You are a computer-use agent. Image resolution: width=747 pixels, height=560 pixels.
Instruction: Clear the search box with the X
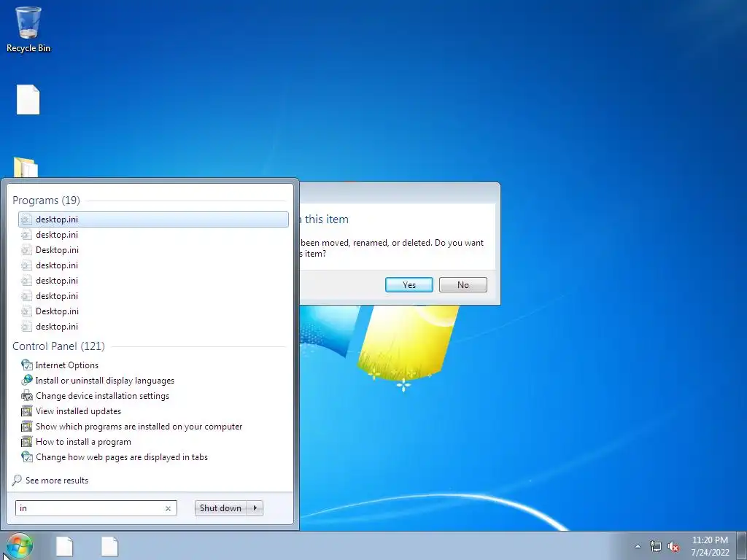point(168,508)
